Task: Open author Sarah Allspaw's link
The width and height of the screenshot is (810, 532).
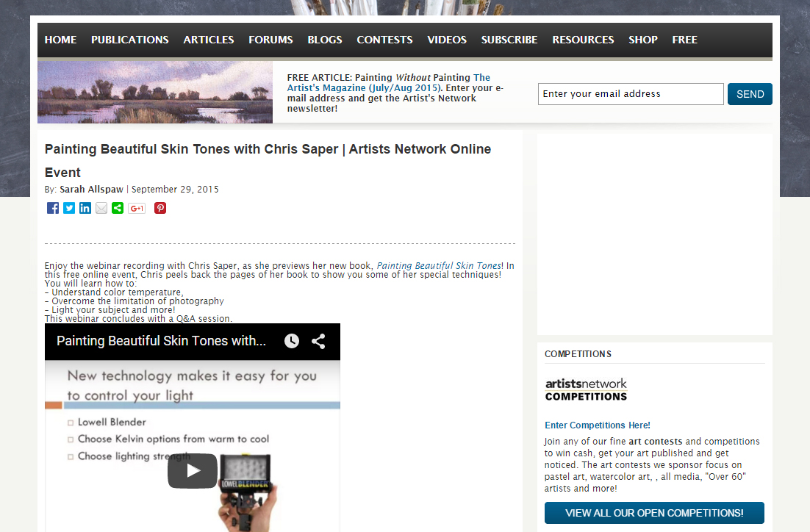Action: pyautogui.click(x=91, y=189)
